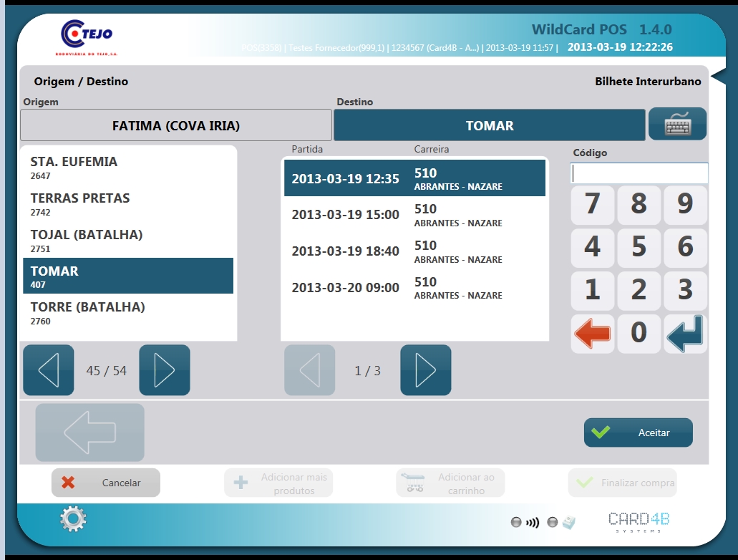Click the Cancelar button

point(106,483)
